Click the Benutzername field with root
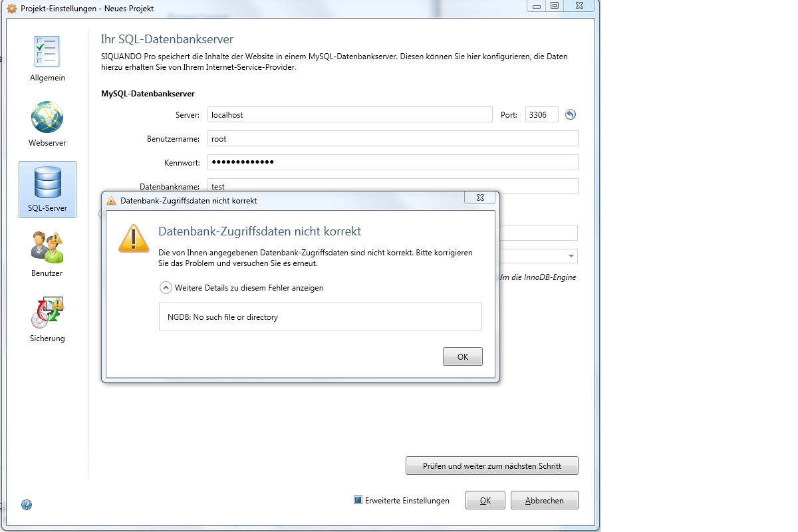 pyautogui.click(x=392, y=138)
